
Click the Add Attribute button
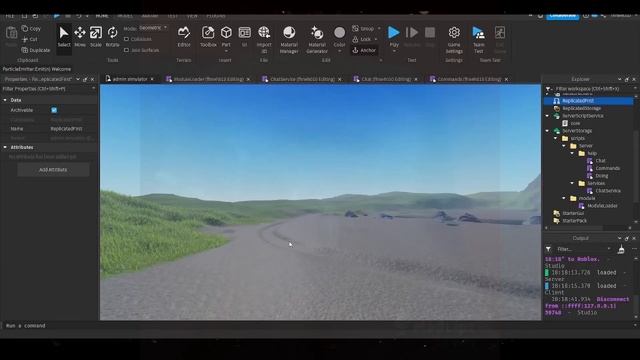pos(53,170)
